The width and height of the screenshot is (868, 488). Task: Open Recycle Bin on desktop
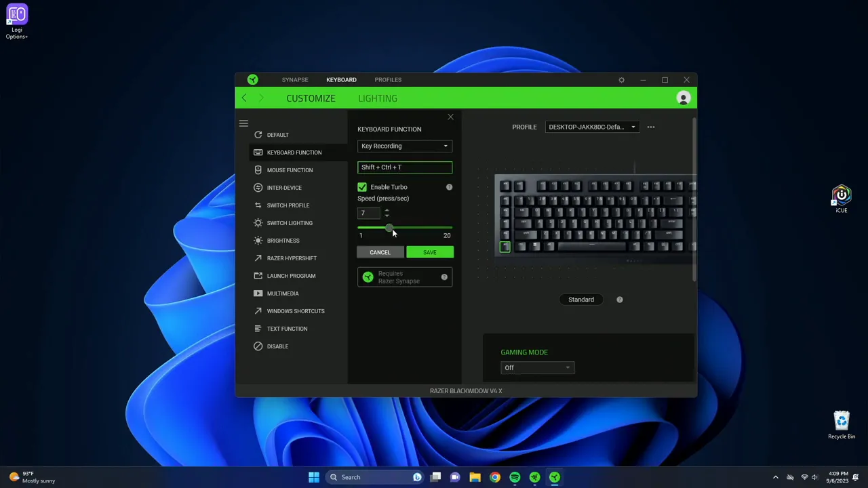[842, 425]
